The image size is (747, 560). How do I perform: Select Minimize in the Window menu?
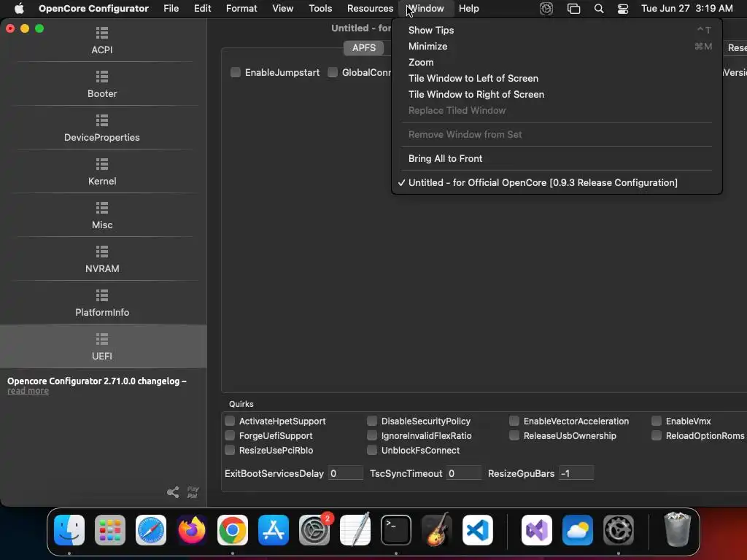click(557, 46)
